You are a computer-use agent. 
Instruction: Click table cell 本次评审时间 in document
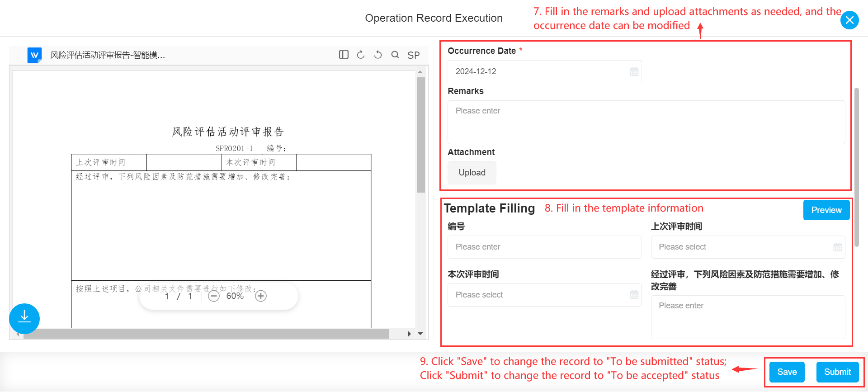[x=259, y=162]
